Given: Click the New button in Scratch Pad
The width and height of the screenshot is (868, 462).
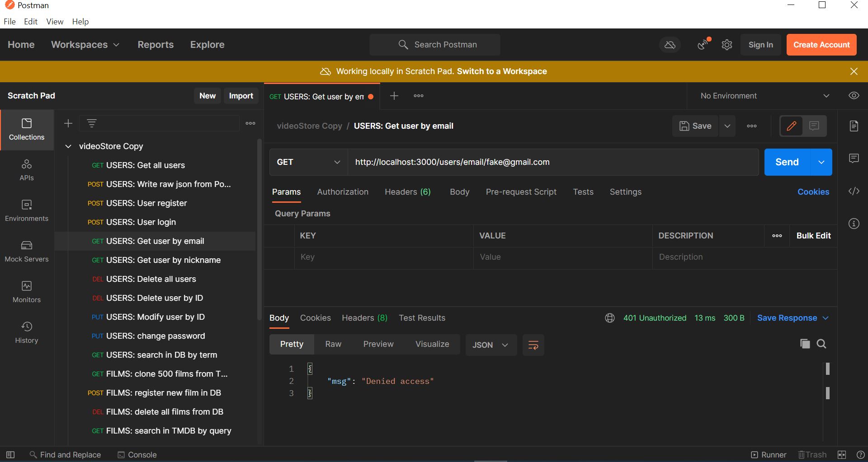Looking at the screenshot, I should click(208, 96).
